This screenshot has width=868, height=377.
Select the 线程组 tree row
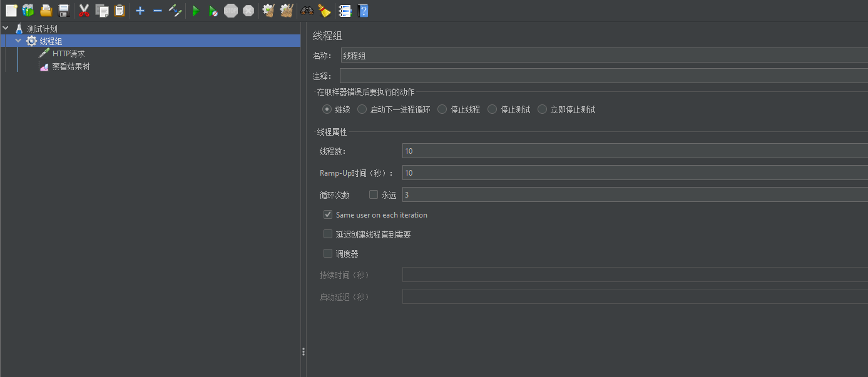tap(150, 41)
